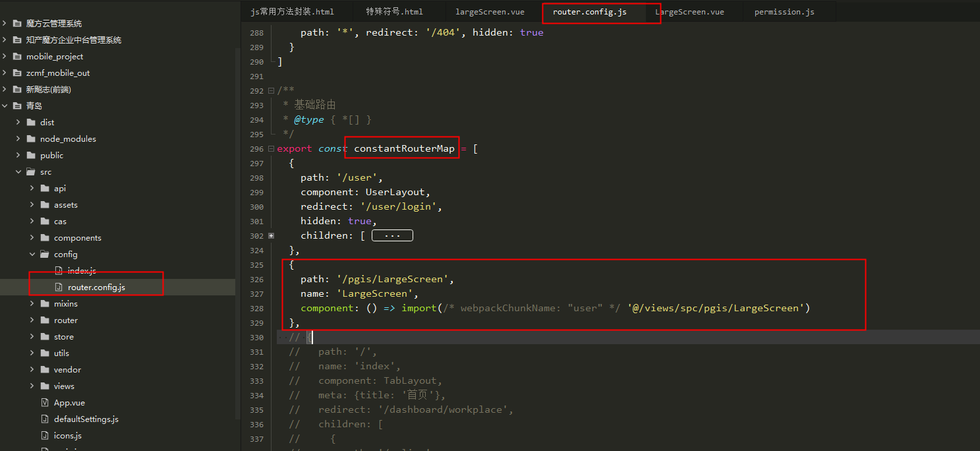
Task: Fold the comment block at line 292
Action: click(x=271, y=91)
